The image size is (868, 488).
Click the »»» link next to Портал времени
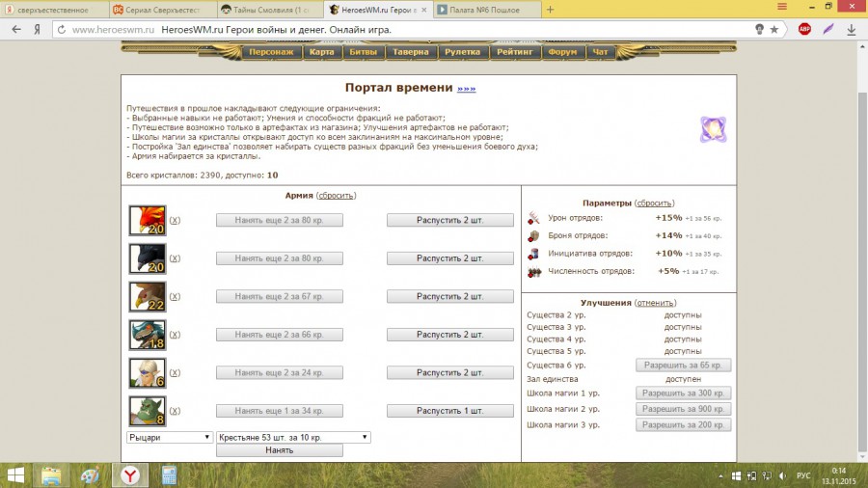(466, 89)
